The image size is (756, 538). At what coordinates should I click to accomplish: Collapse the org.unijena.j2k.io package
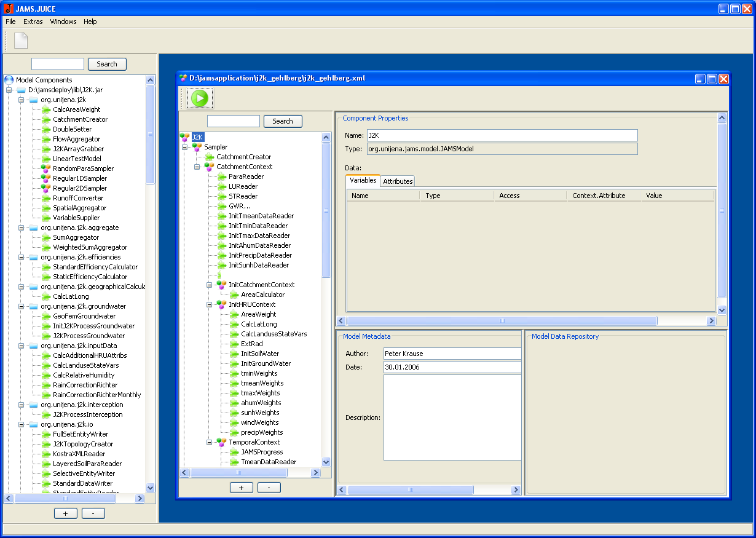[21, 424]
